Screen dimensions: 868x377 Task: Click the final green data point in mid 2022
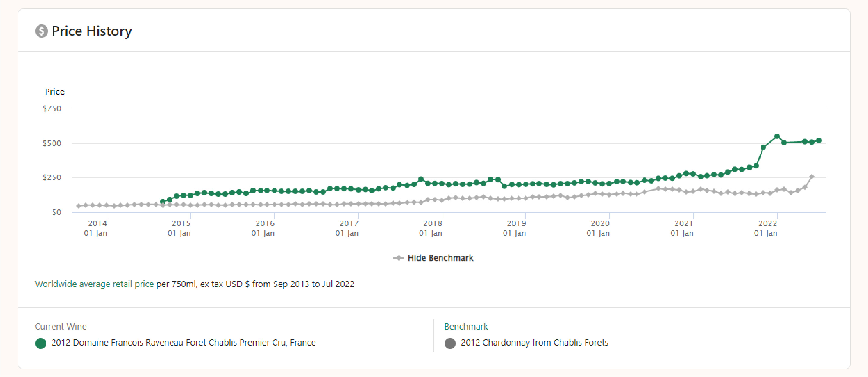[819, 140]
